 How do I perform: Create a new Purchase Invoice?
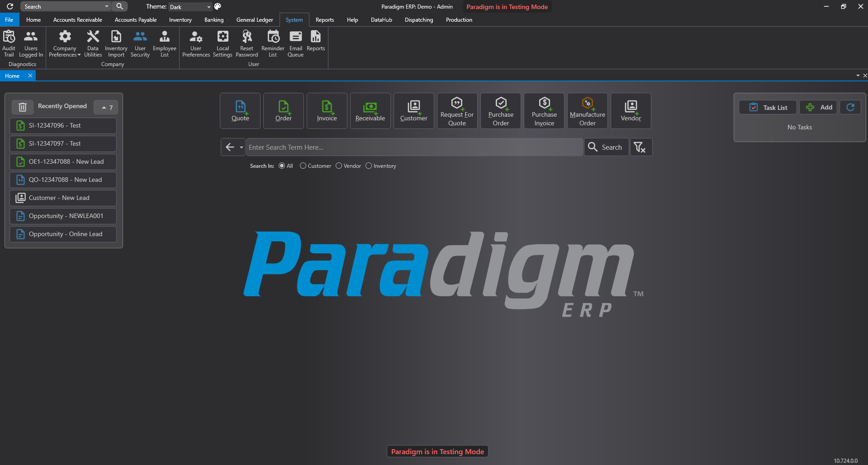tap(544, 111)
